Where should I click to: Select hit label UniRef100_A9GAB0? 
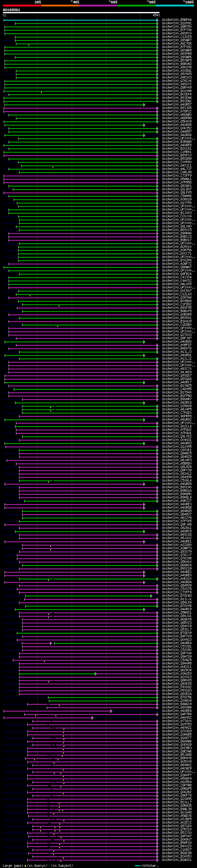[x=176, y=115]
